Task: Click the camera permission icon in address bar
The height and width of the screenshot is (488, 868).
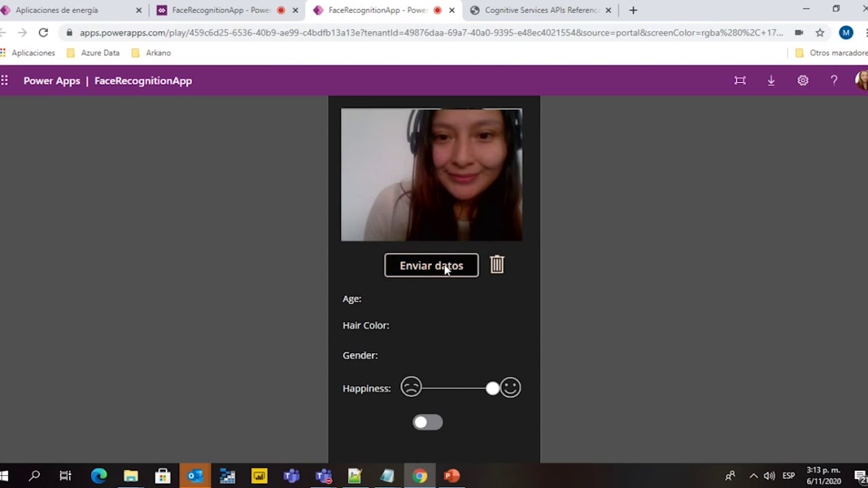Action: tap(799, 33)
